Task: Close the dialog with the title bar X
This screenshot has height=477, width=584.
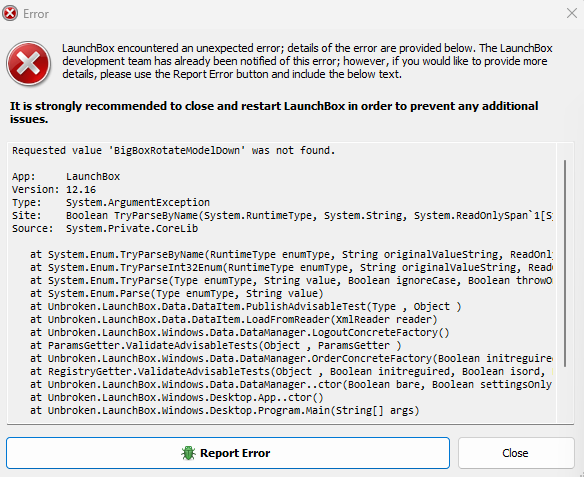Action: [572, 13]
